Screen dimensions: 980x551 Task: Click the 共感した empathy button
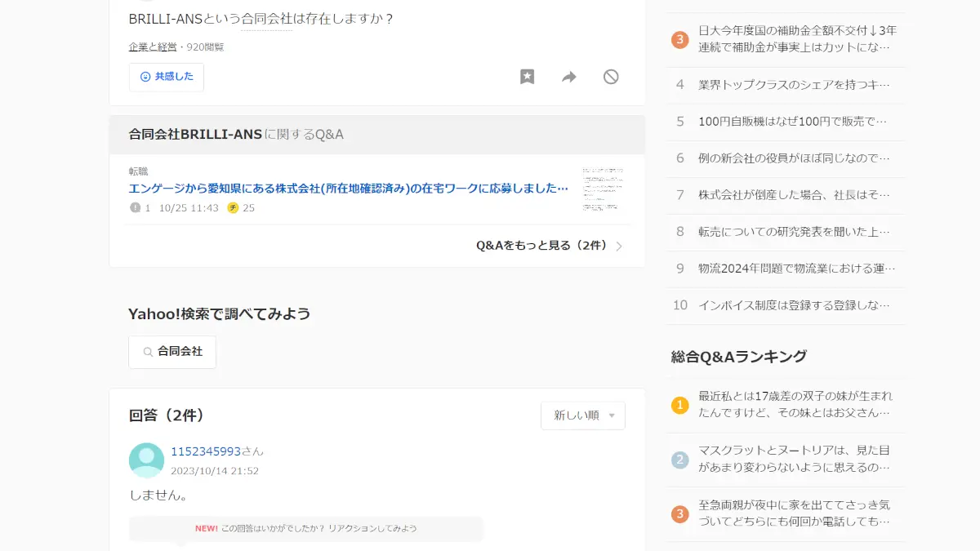167,77
